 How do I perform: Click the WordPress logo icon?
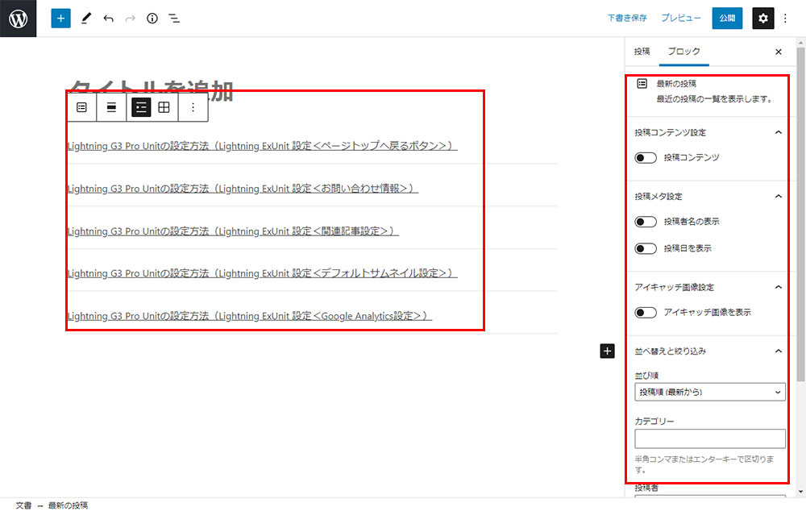[18, 18]
